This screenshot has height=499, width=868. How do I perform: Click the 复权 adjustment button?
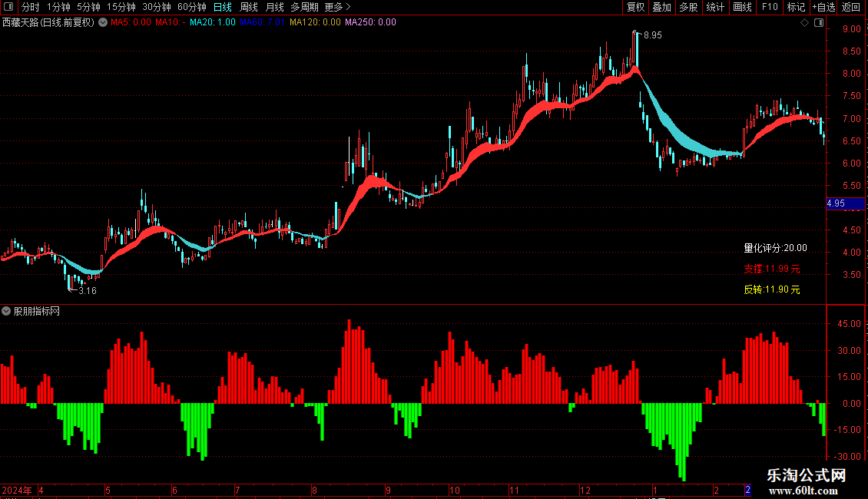click(635, 7)
